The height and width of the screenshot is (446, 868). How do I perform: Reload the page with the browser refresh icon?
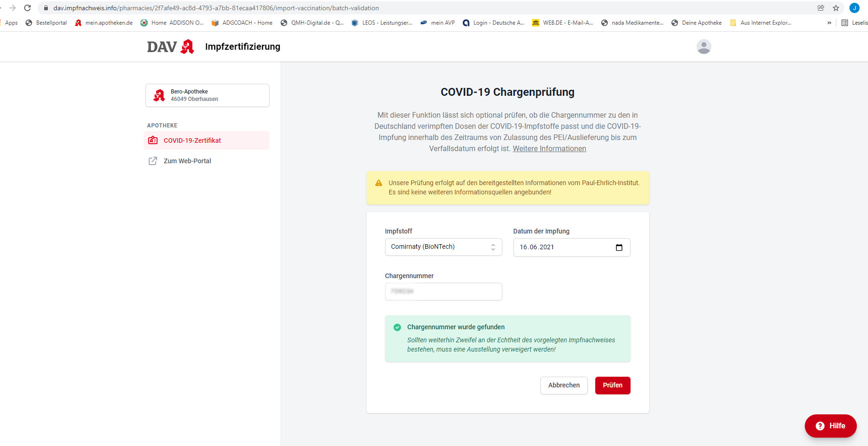point(27,8)
